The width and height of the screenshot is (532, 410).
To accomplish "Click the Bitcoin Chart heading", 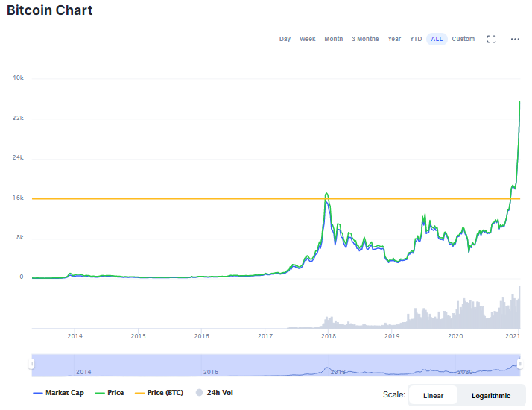I will coord(49,10).
